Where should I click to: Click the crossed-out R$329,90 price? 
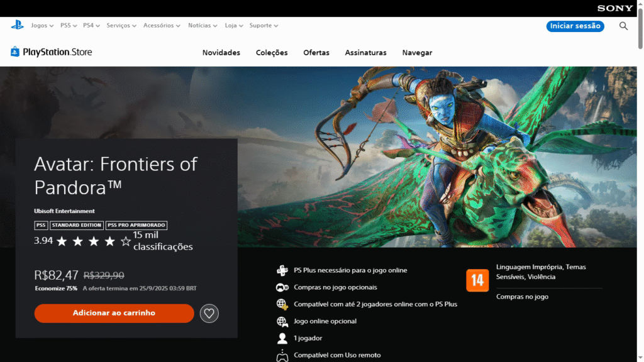(104, 275)
